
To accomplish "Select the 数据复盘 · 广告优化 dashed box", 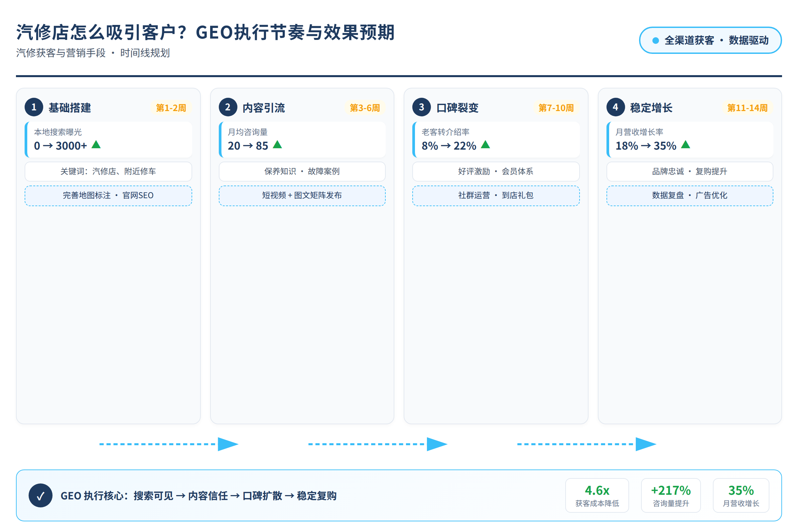I will pos(690,196).
